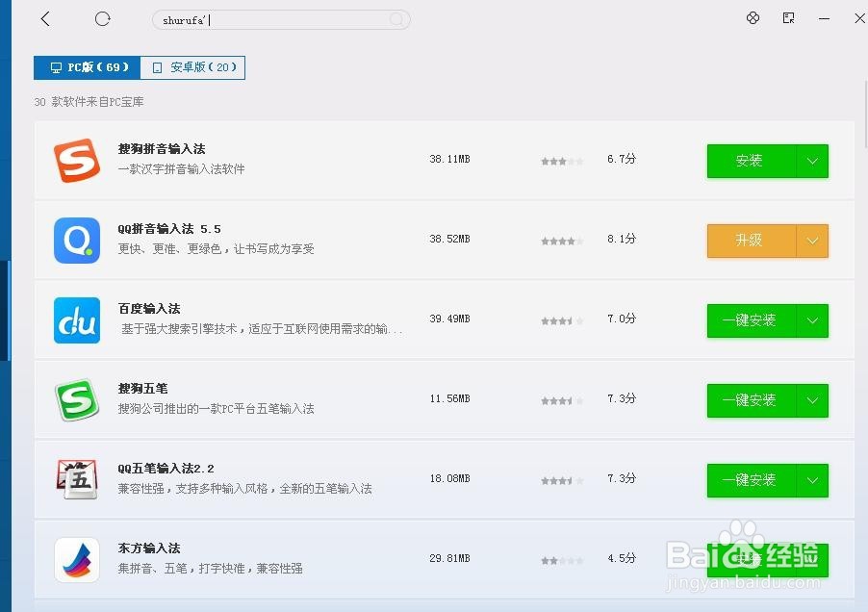Viewport: 868px width, 612px height.
Task: Expand install options dropdown for 搜狗拼音输入法
Action: (x=812, y=161)
